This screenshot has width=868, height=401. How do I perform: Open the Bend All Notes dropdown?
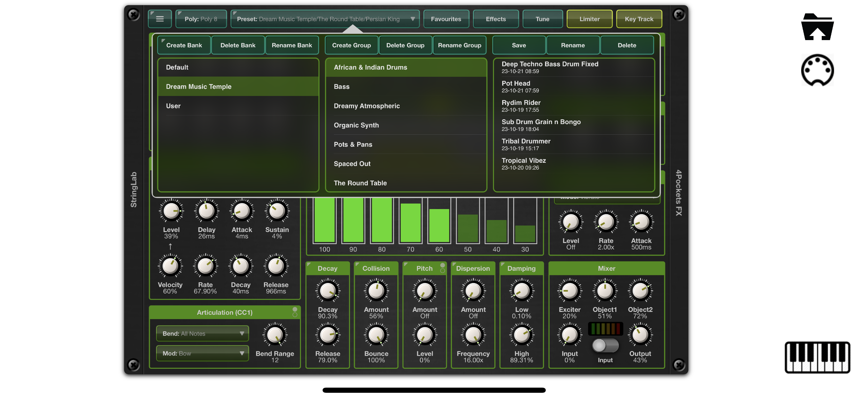(202, 333)
